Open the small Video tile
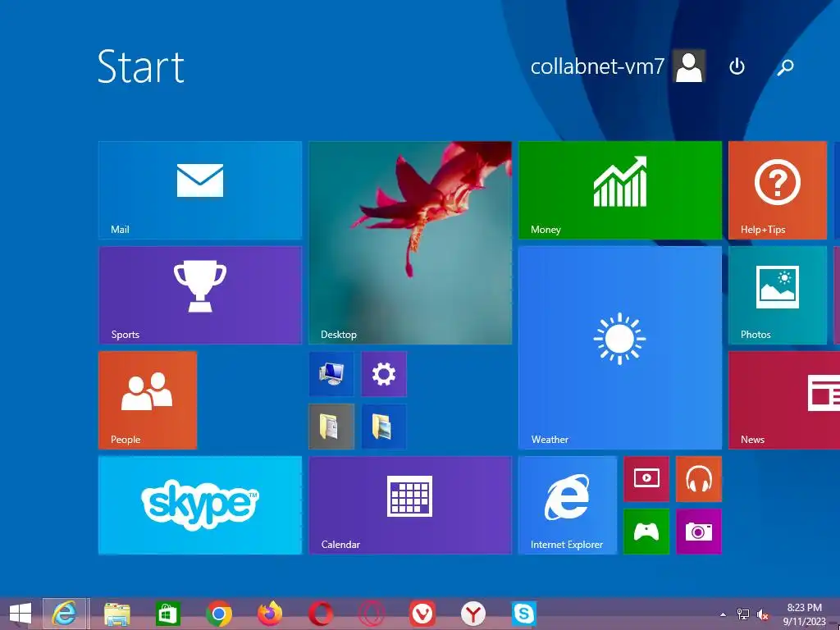This screenshot has height=630, width=840. pos(646,479)
